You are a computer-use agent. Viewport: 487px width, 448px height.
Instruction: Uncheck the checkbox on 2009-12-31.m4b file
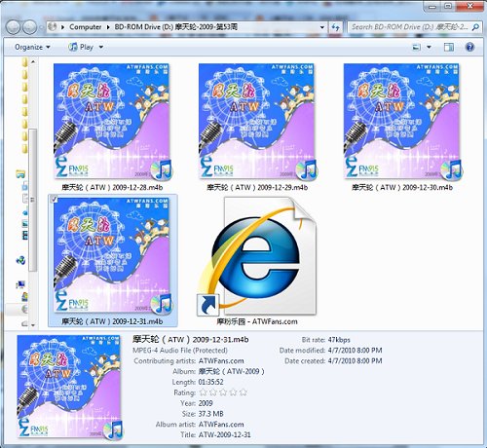(55, 200)
